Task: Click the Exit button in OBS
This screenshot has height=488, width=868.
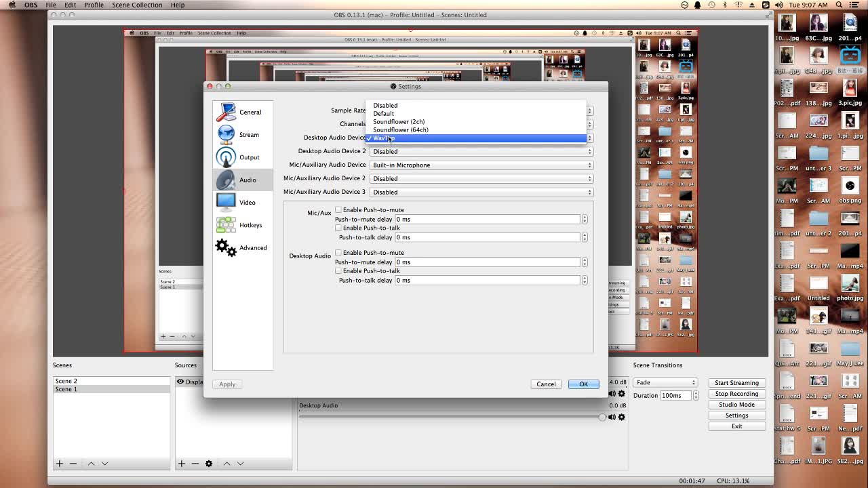Action: coord(736,426)
